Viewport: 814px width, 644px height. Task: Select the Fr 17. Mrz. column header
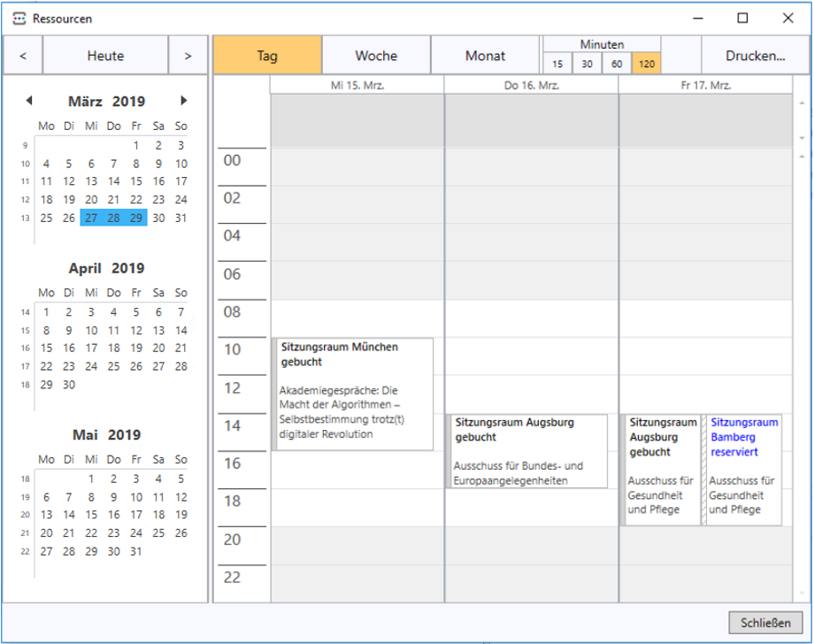705,85
